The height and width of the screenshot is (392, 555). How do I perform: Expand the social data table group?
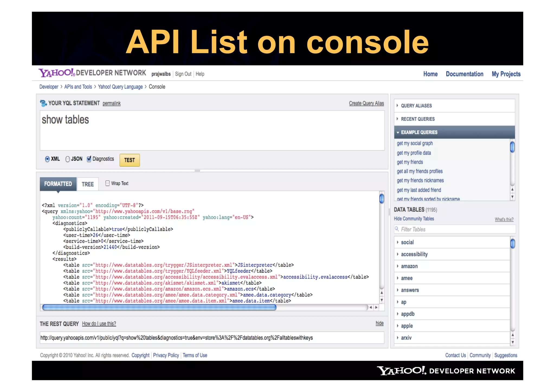452,242
